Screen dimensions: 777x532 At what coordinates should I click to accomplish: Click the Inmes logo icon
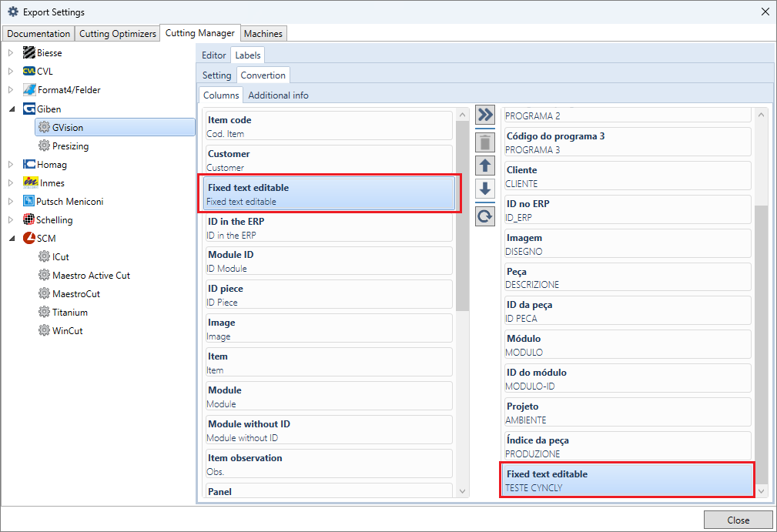[30, 182]
